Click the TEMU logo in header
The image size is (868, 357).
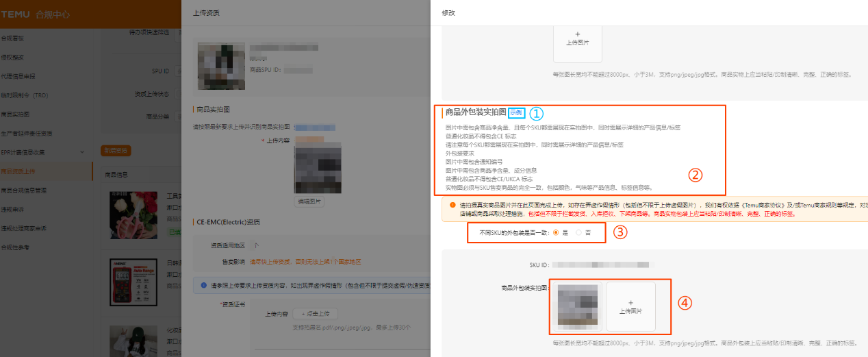[x=14, y=14]
